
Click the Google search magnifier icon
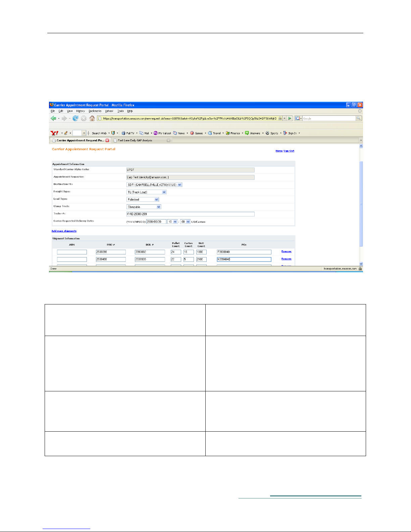359,118
